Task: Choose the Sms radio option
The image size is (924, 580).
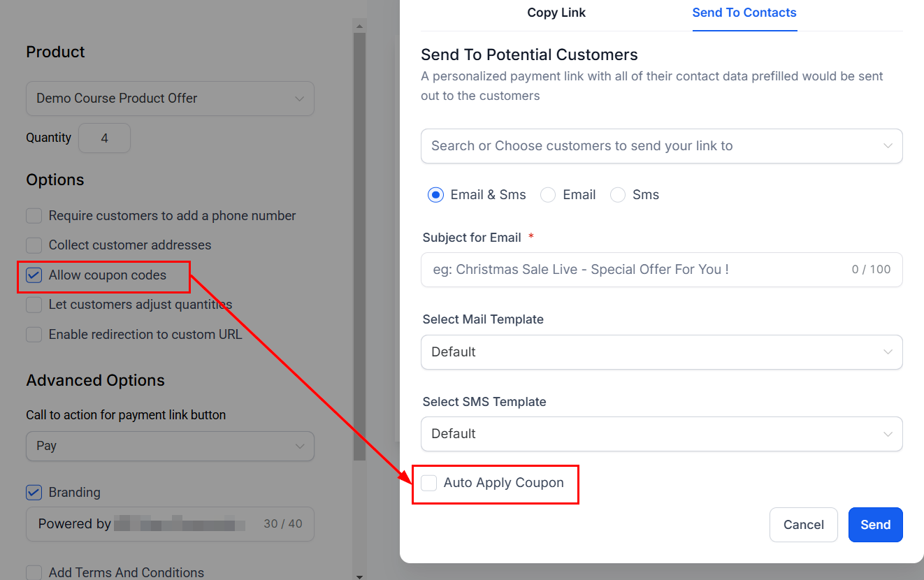Action: [618, 195]
